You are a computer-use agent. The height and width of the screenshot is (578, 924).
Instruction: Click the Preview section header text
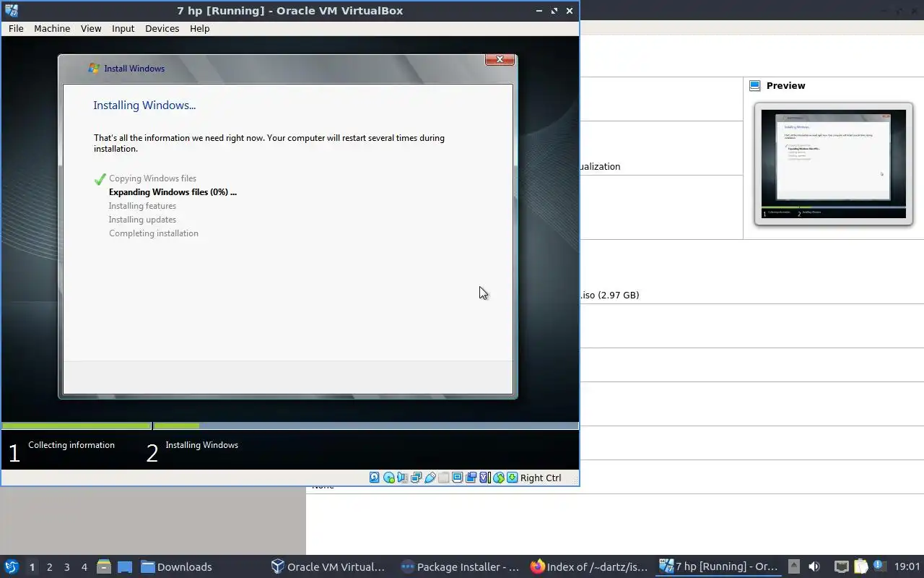point(785,85)
